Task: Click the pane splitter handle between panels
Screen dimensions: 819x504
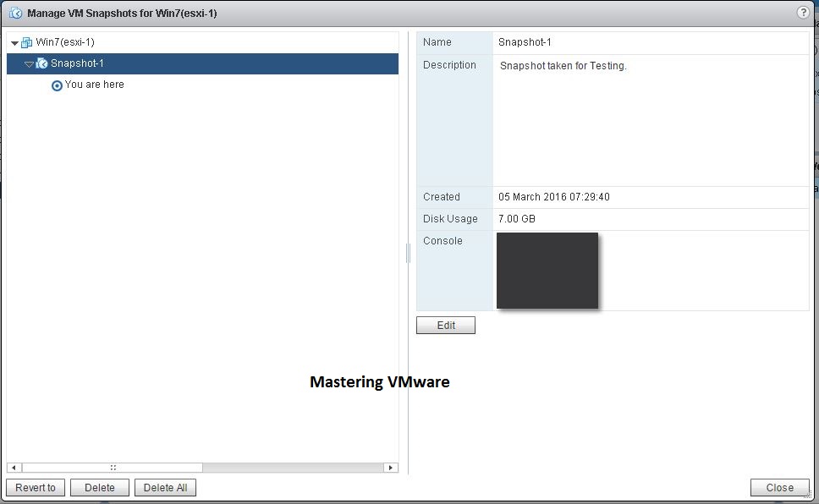Action: [408, 254]
